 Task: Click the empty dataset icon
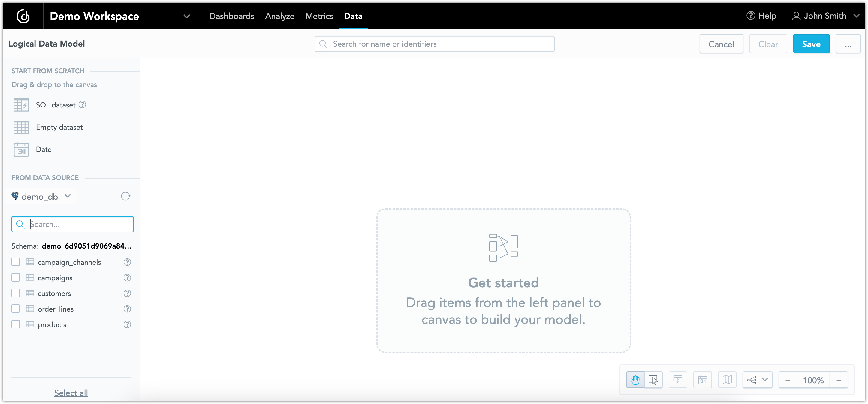pos(20,127)
